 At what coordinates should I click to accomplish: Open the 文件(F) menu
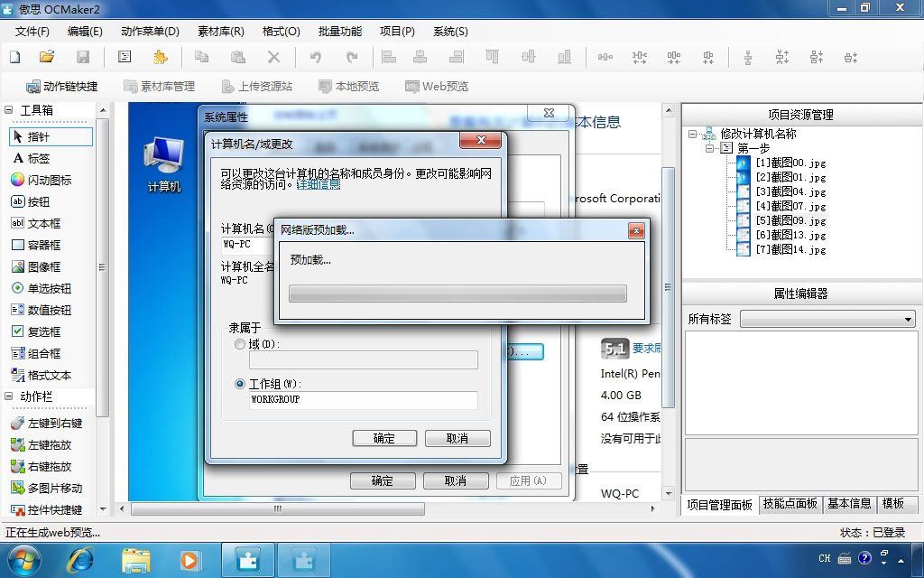(x=32, y=32)
